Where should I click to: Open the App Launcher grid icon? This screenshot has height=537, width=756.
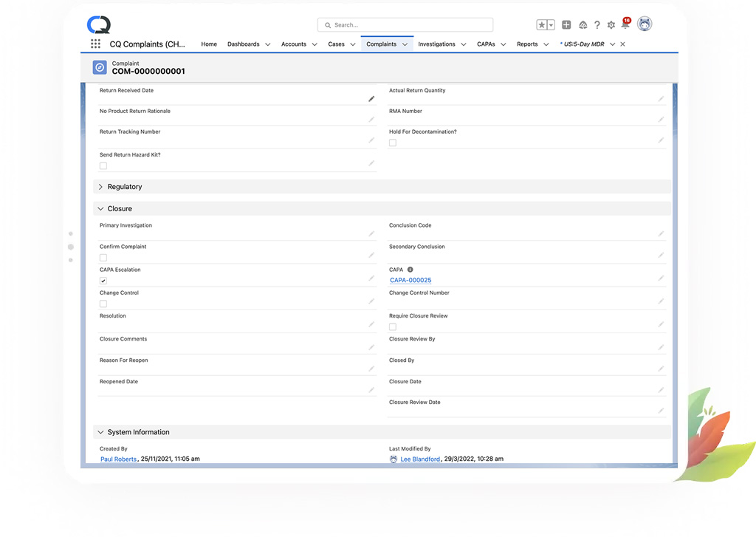95,44
